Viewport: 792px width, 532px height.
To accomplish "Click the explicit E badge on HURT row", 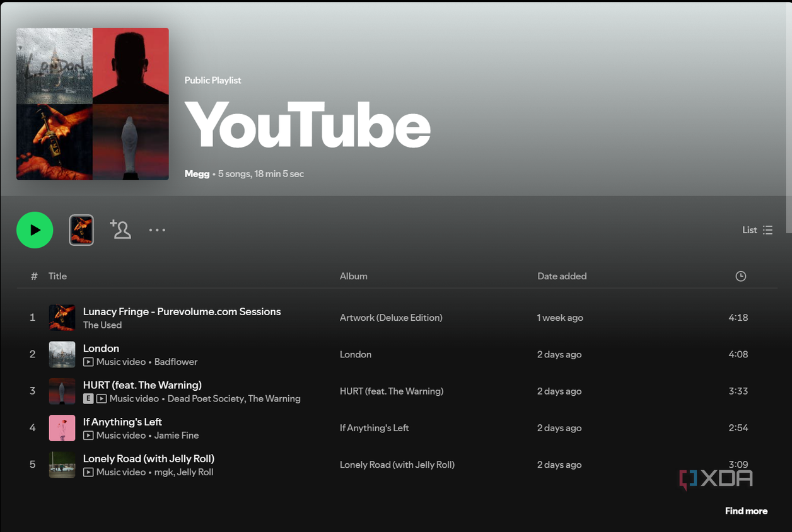I will [88, 399].
